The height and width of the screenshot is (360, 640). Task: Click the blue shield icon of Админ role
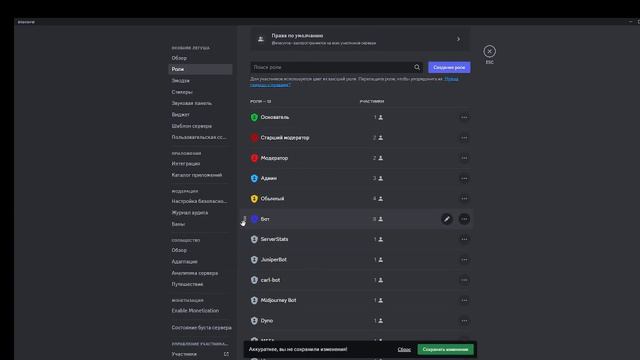254,178
